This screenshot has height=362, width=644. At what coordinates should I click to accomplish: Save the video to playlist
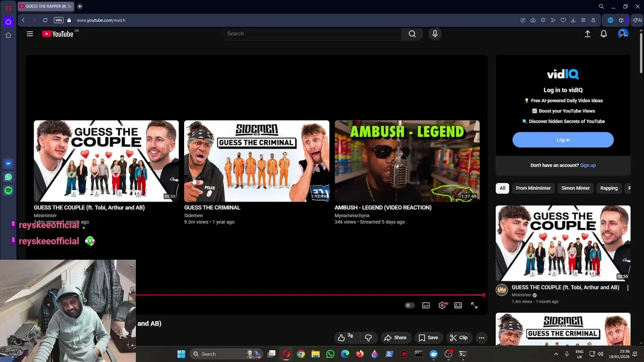click(428, 338)
